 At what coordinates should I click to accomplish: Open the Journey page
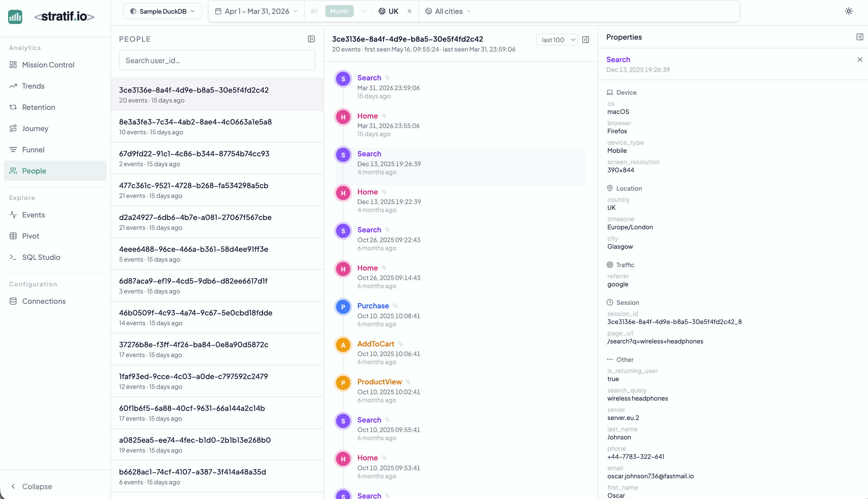[x=55, y=129]
